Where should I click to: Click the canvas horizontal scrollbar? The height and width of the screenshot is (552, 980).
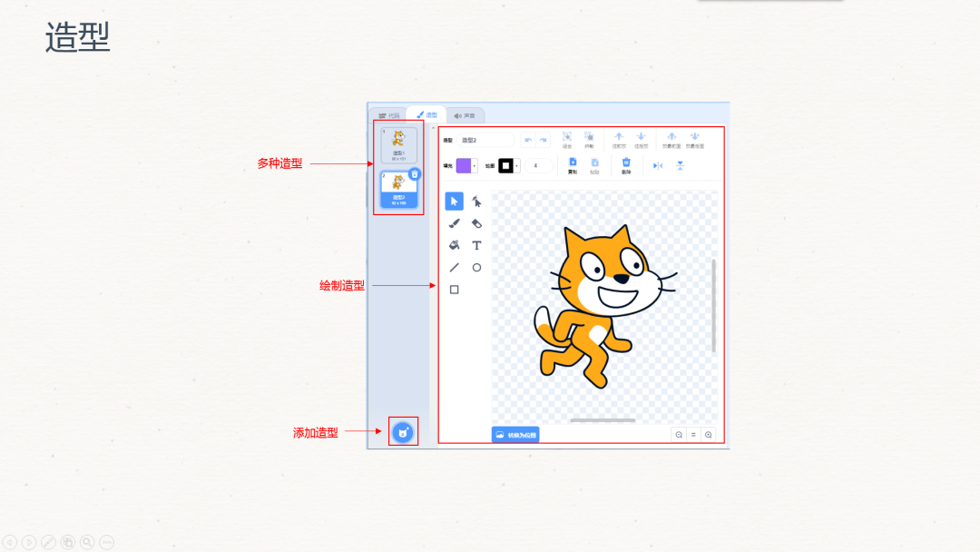point(603,420)
